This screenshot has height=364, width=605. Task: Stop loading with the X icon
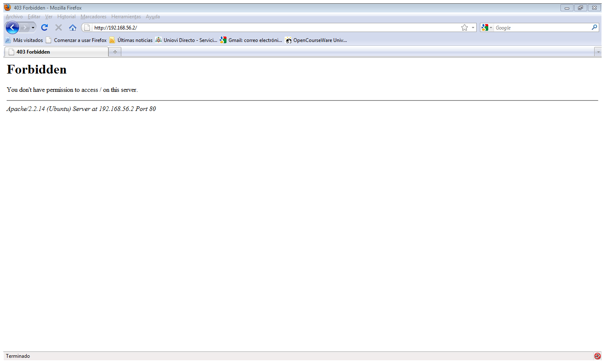pos(59,28)
